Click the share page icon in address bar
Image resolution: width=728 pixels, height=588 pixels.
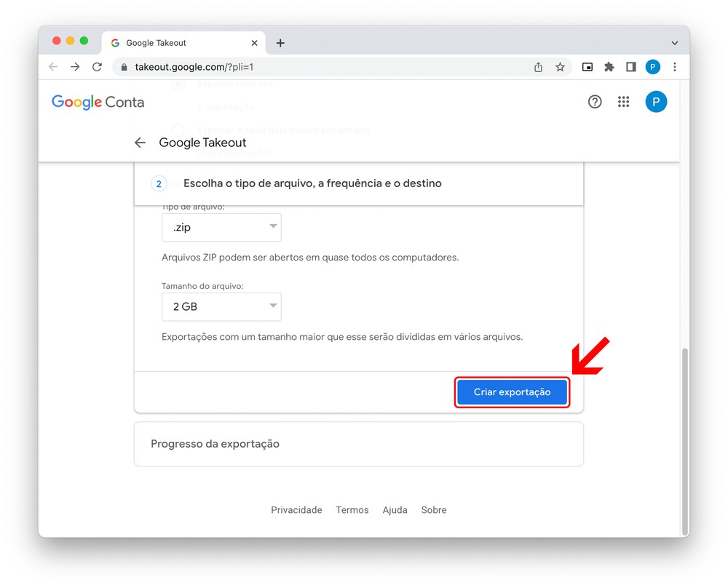[539, 67]
